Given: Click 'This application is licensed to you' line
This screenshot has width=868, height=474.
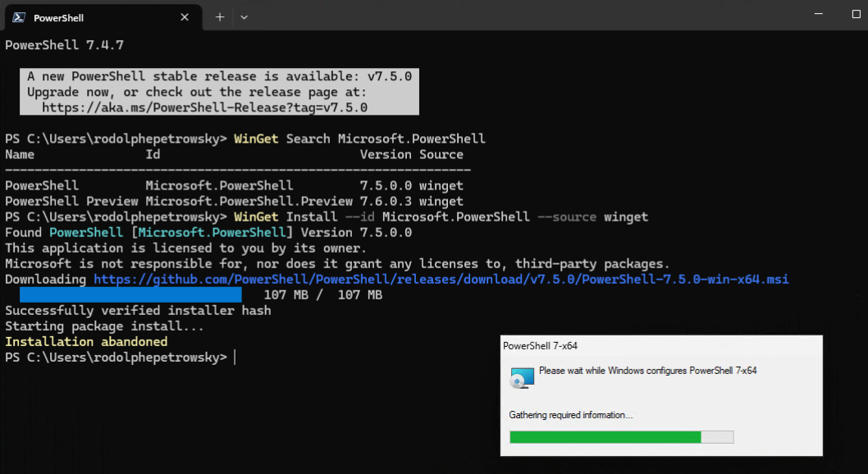Looking at the screenshot, I should point(185,248).
